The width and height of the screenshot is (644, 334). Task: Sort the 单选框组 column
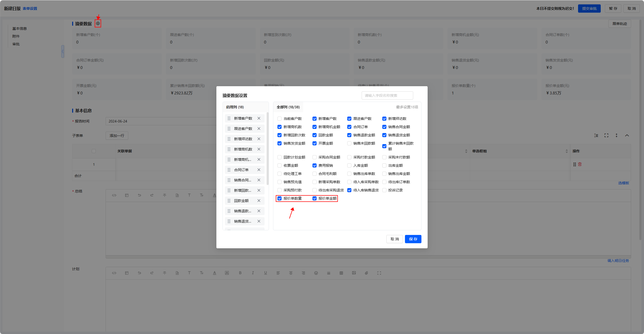click(x=566, y=151)
